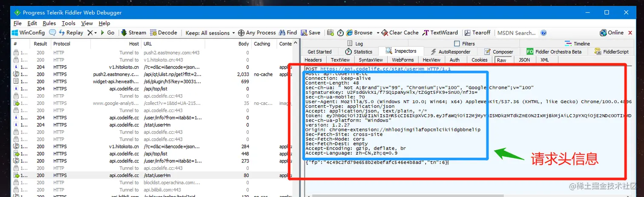Close the toolbar with red X
The width and height of the screenshot is (644, 197).
click(630, 33)
